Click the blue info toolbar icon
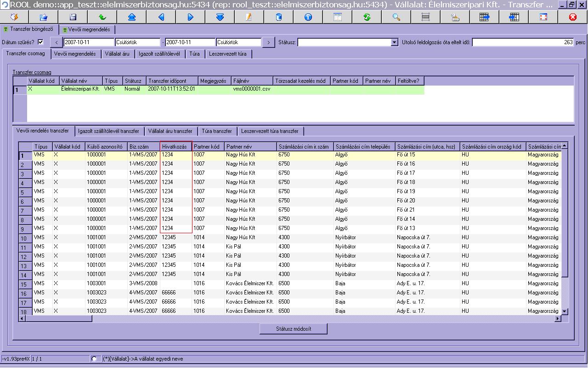588x368 pixels. click(x=308, y=17)
